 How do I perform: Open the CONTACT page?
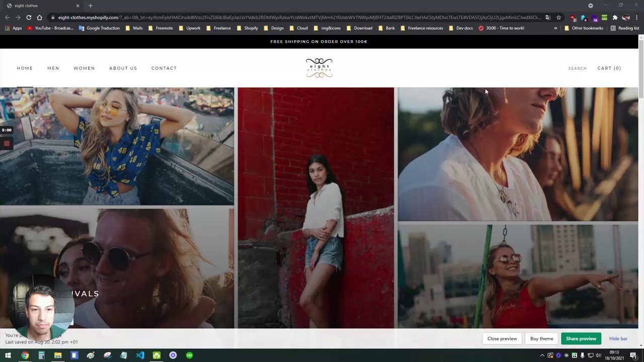164,68
